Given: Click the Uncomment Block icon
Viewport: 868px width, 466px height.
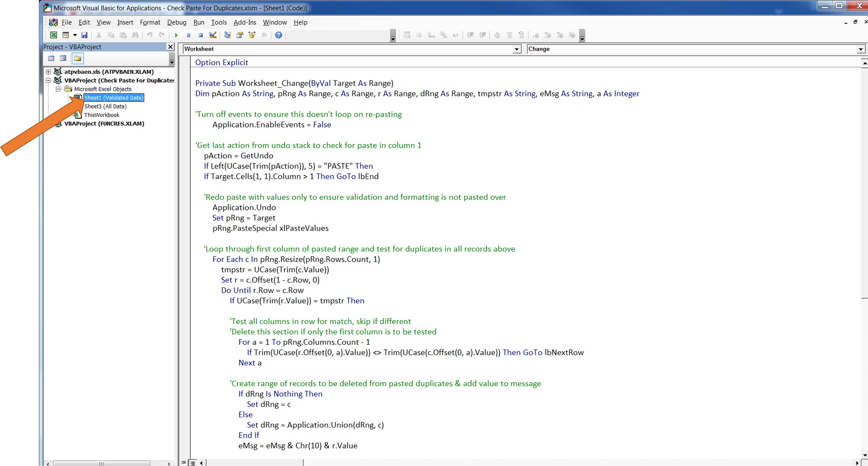Looking at the screenshot, I should coord(521,35).
